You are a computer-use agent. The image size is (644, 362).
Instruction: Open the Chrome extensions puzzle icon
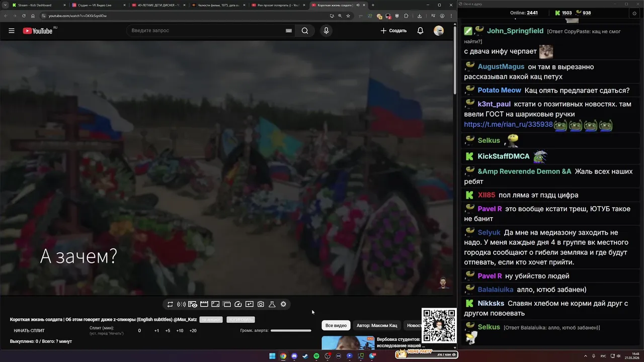coord(406,16)
